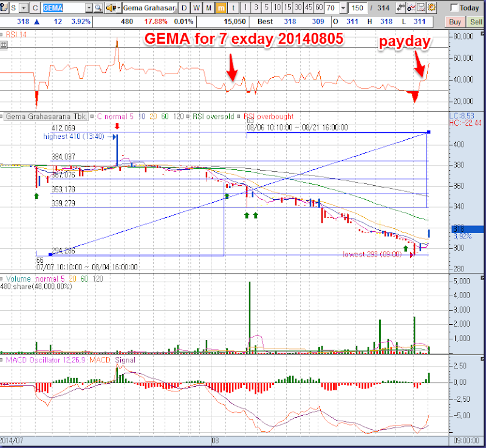The image size is (486, 448).
Task: Click the 353,178 Fibonacci level label
Action: pyautogui.click(x=63, y=189)
